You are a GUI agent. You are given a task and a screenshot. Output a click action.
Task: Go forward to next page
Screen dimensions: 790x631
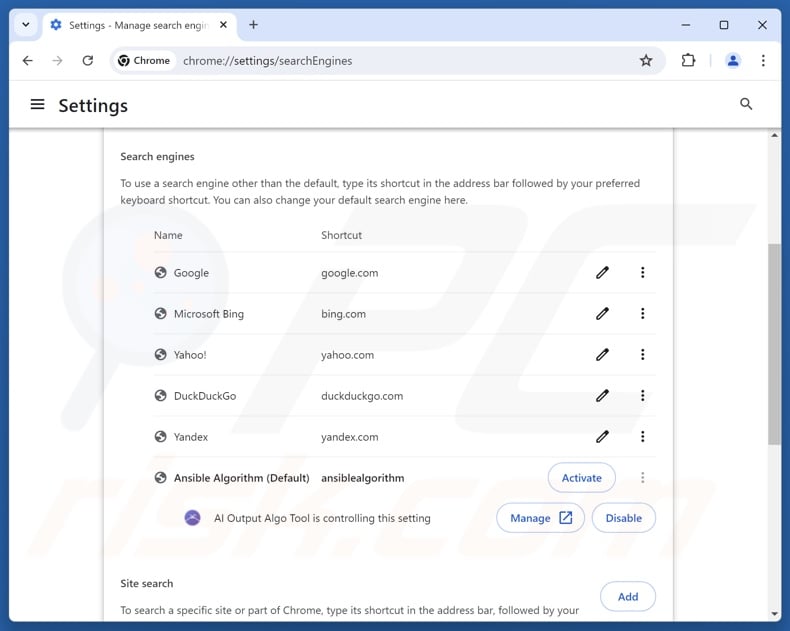click(57, 61)
